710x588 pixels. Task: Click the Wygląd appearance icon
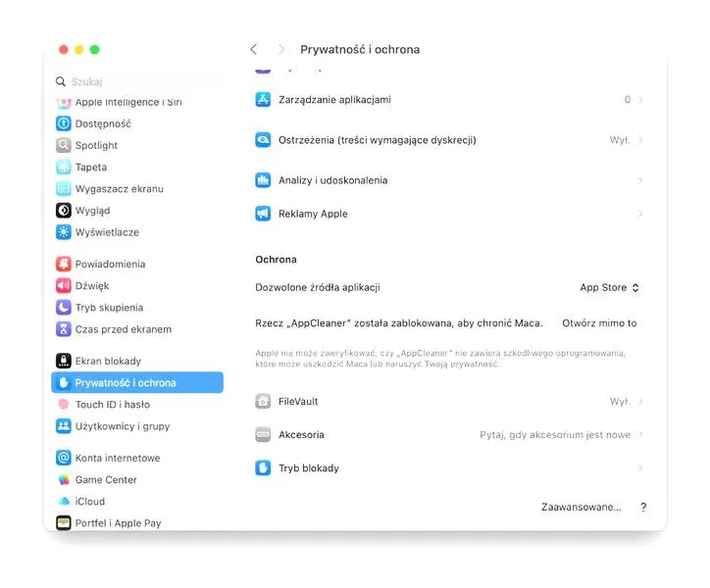pyautogui.click(x=64, y=210)
